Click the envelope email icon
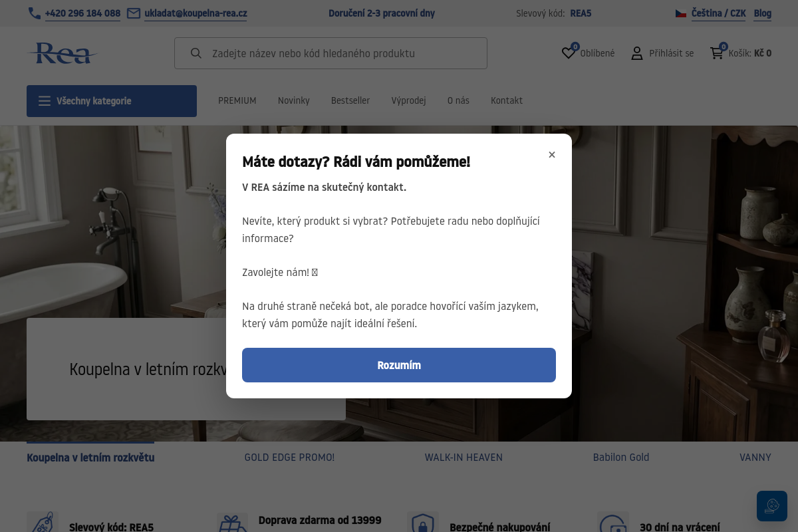This screenshot has height=532, width=798. tap(134, 13)
